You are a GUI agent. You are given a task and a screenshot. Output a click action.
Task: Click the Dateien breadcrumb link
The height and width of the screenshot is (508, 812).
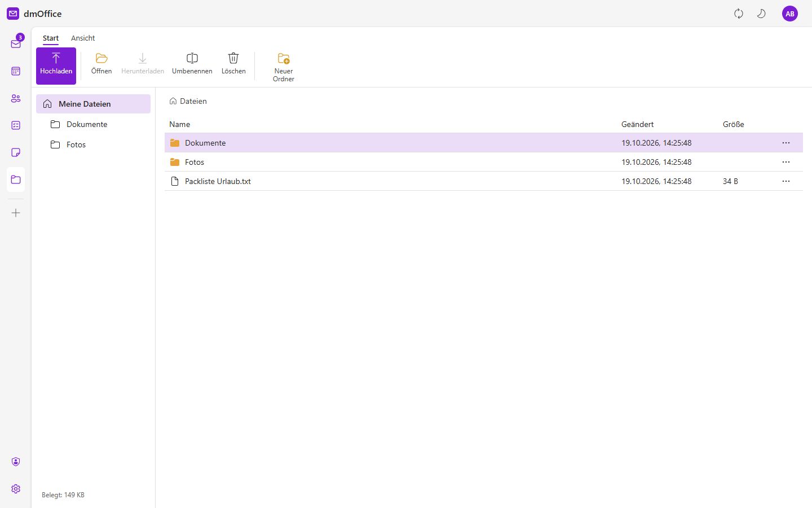(188, 101)
